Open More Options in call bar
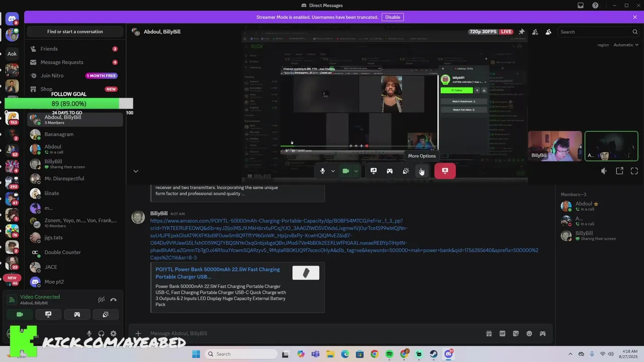This screenshot has height=362, width=644. [x=422, y=171]
